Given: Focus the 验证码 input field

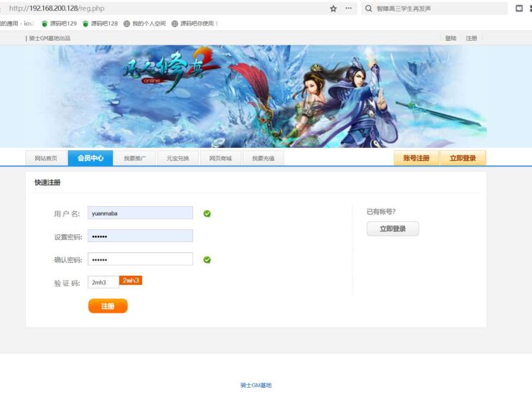Looking at the screenshot, I should [103, 282].
